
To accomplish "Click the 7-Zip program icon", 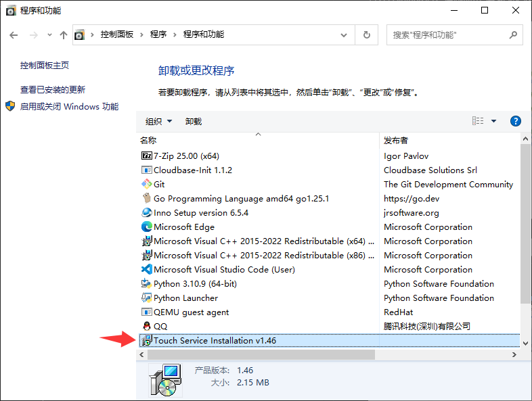I will [146, 156].
